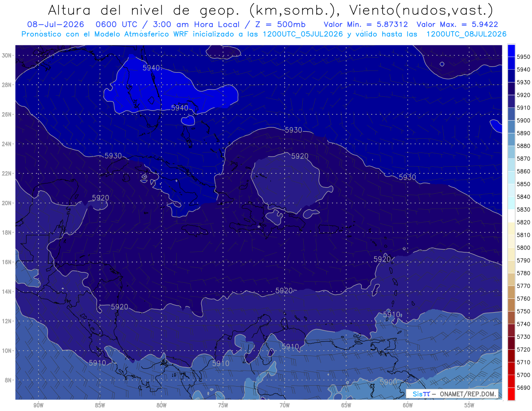This screenshot has height=411, width=532.
Task: Click the 70W longitude axis label
Action: [285, 405]
